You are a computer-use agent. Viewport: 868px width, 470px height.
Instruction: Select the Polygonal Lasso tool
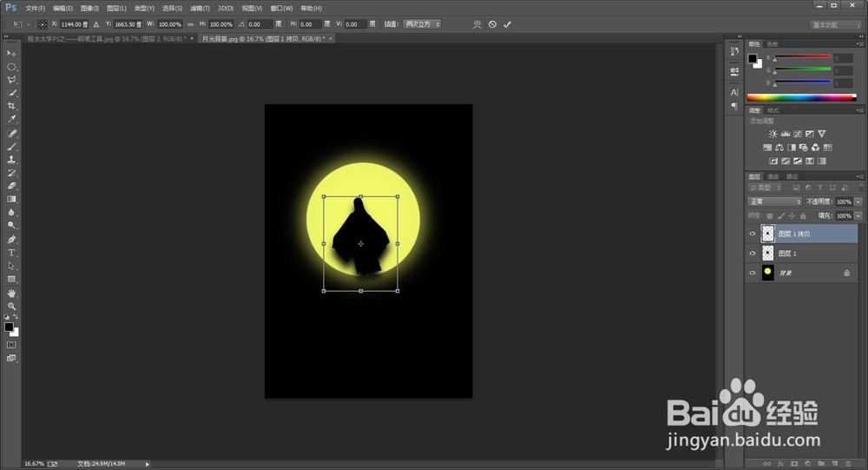11,80
